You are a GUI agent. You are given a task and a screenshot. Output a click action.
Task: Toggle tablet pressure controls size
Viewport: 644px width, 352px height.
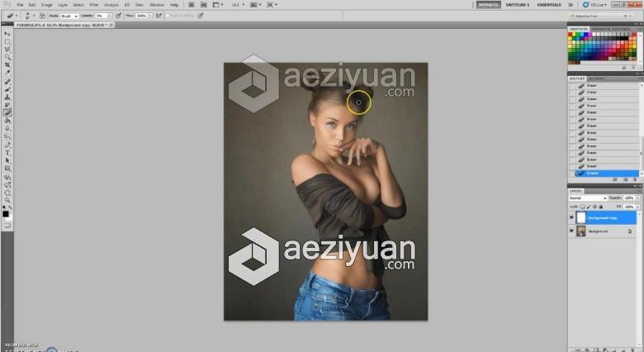click(201, 16)
